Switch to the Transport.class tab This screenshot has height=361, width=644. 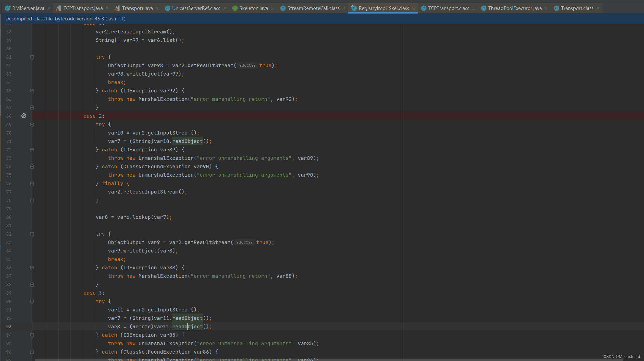pos(577,8)
